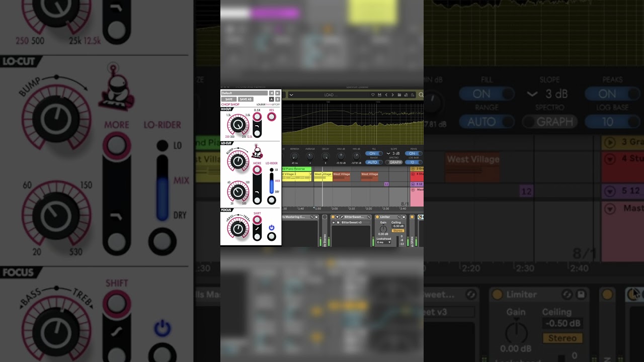This screenshot has height=362, width=644.
Task: Toggle the 0.5X button in HI-CUT section
Action: [x=257, y=117]
